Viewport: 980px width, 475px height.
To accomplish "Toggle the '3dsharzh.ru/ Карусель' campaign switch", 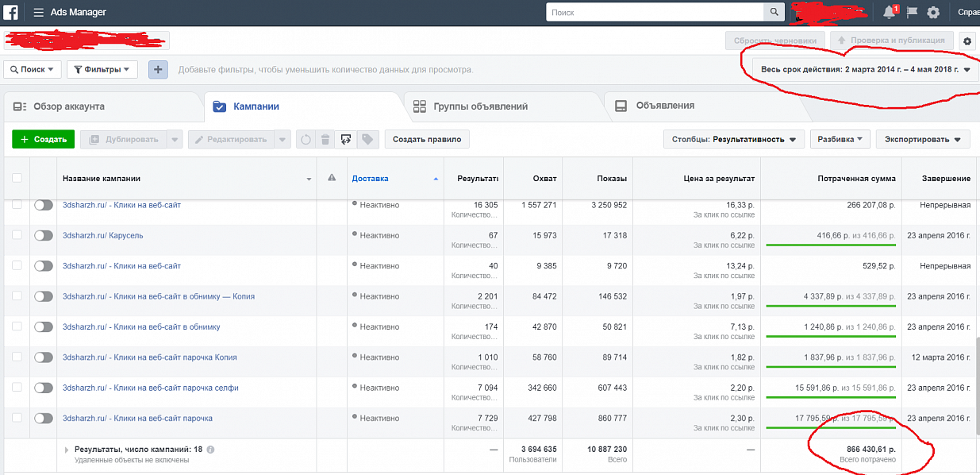I will click(x=44, y=236).
